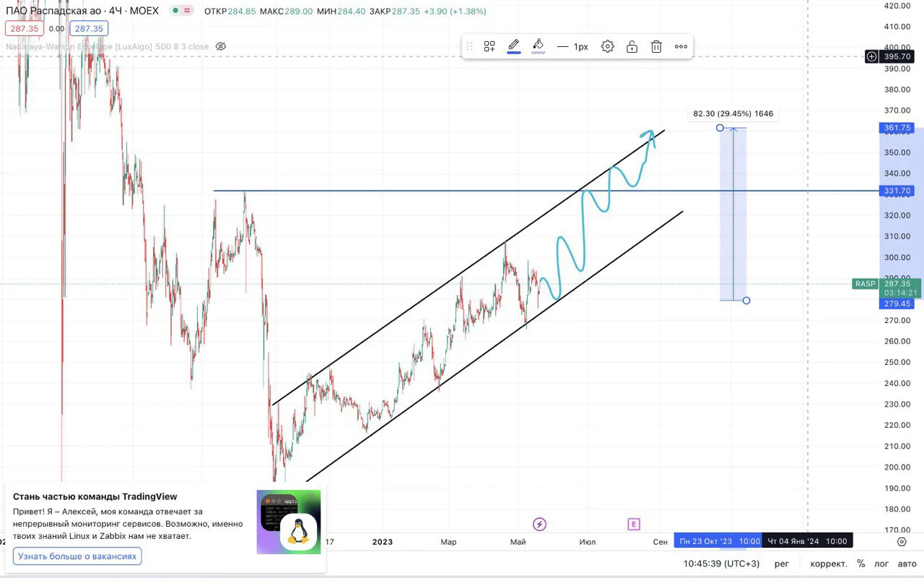
Task: Click the lightning bolt event icon
Action: tap(539, 524)
